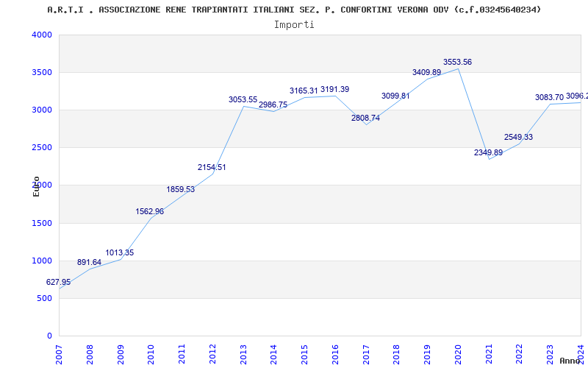Click x-axis year 2015
Image resolution: width=588 pixels, height=368 pixels.
(304, 355)
